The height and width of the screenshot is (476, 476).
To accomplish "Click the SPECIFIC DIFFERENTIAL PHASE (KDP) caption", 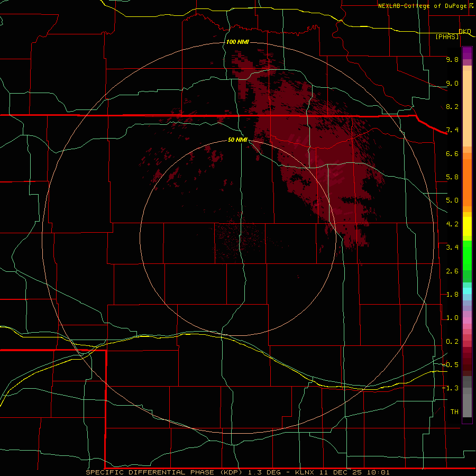I will click(165, 472).
